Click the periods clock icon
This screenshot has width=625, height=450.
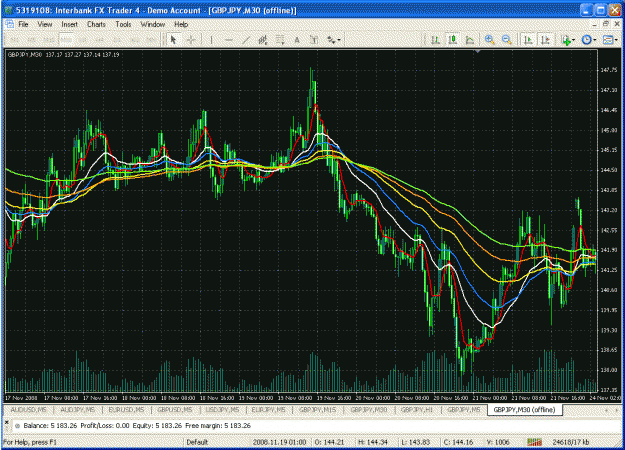tap(586, 39)
